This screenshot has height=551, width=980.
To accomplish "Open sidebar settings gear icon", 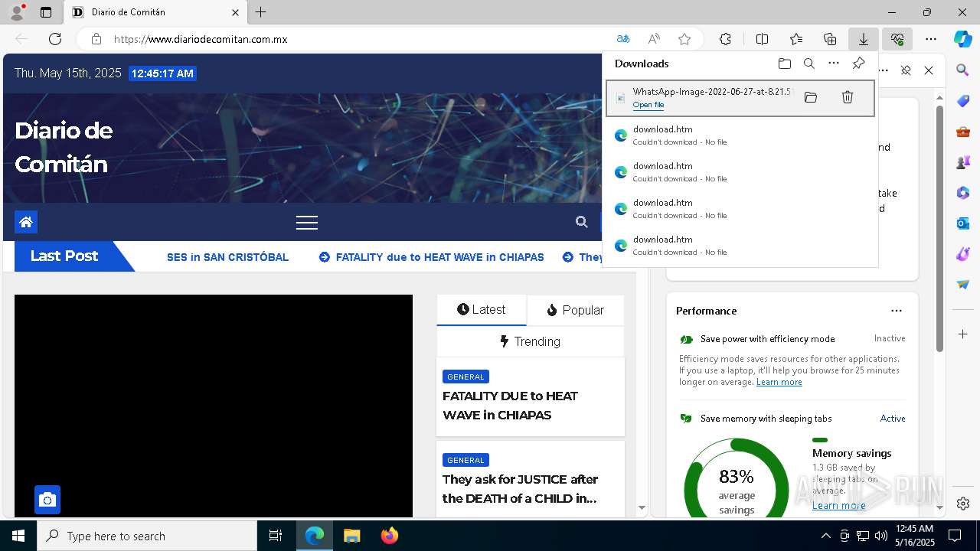I will (x=963, y=504).
